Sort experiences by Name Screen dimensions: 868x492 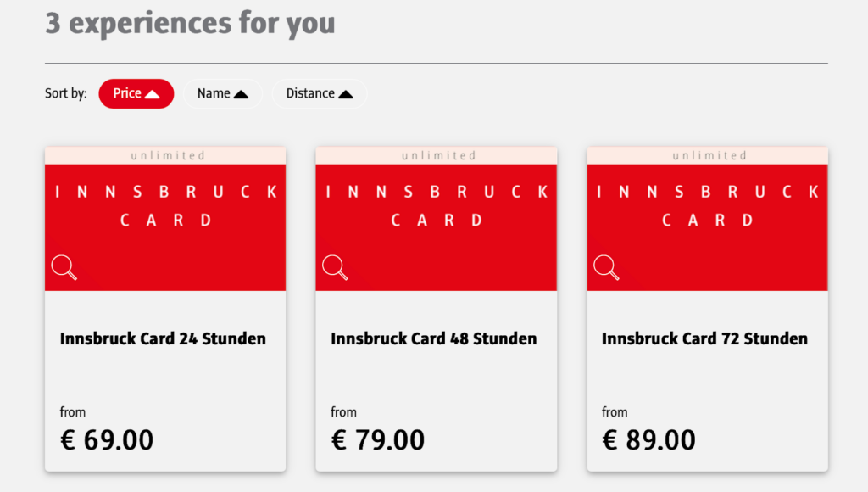click(x=214, y=93)
